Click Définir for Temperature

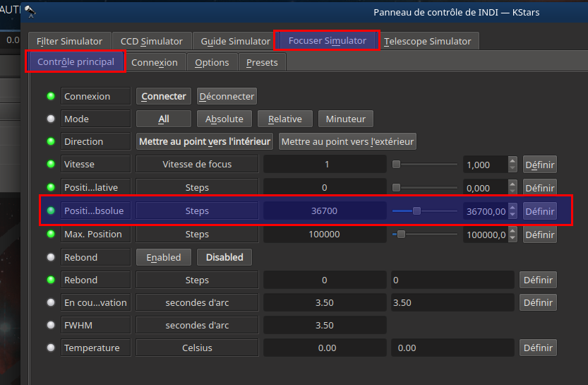[x=538, y=348]
